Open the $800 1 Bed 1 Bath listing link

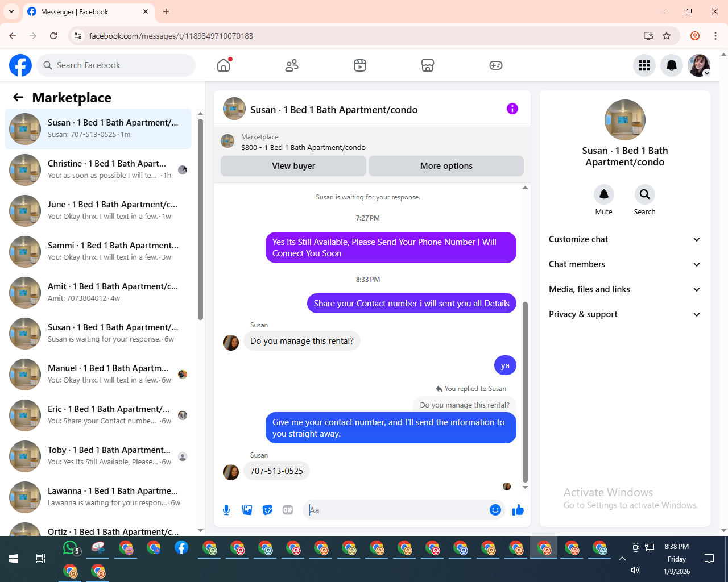(x=303, y=147)
